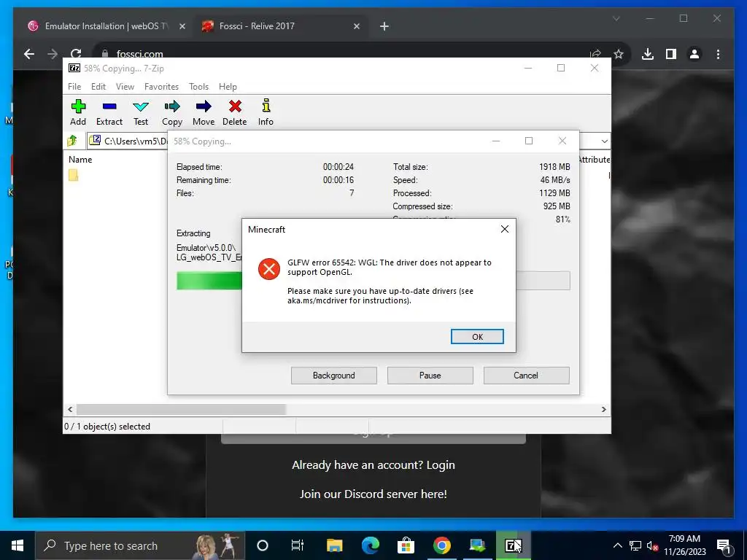This screenshot has width=747, height=560.
Task: Open a new Chrome tab
Action: point(384,27)
